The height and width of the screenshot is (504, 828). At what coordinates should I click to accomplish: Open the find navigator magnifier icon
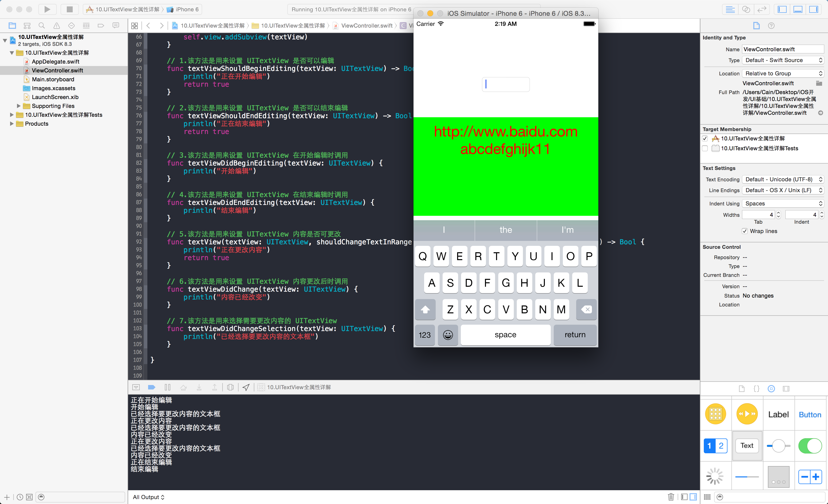(x=42, y=26)
